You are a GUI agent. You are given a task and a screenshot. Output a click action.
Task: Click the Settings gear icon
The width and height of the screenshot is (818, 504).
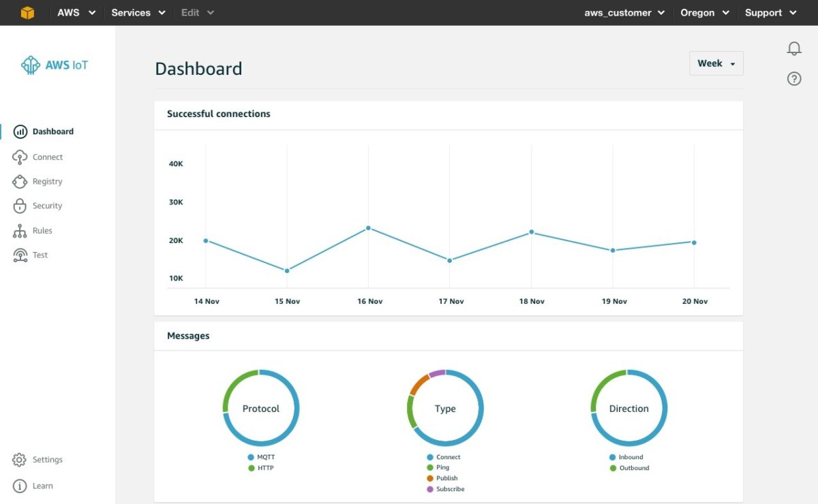(x=20, y=460)
